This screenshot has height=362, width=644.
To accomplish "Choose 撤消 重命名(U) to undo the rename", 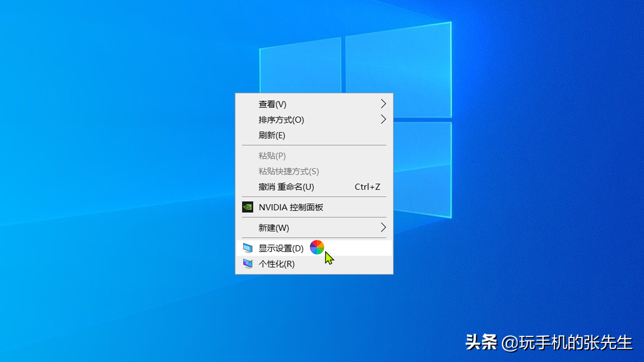I will pos(314,187).
